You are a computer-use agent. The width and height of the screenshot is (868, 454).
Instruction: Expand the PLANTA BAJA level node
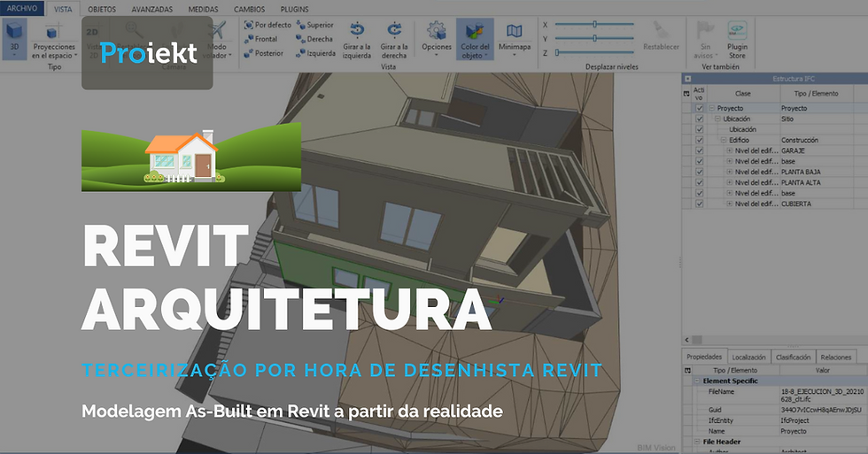(x=730, y=172)
